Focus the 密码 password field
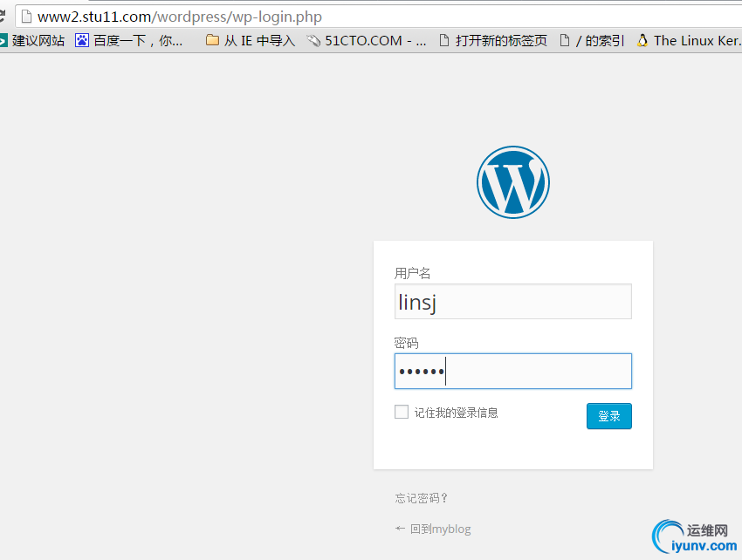The image size is (742, 560). [513, 371]
